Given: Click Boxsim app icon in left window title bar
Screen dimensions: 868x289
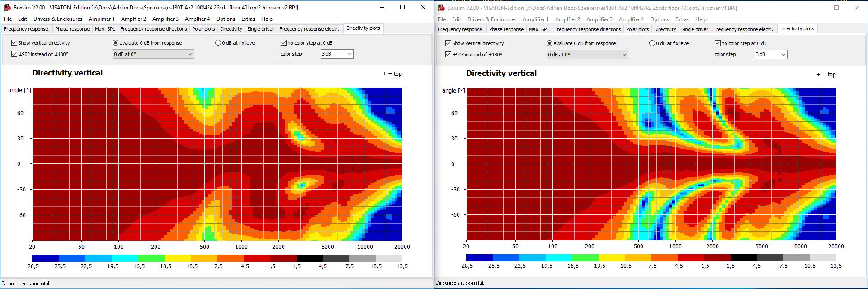Looking at the screenshot, I should [7, 7].
